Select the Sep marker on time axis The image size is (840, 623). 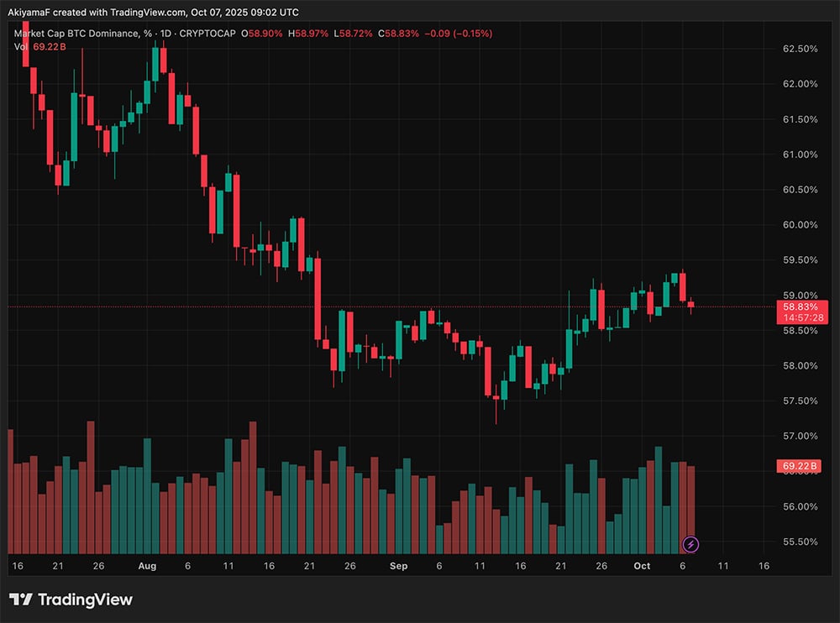point(398,566)
